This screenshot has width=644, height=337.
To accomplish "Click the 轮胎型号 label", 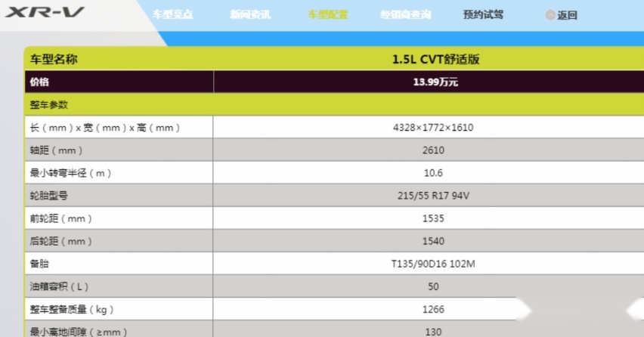I will [48, 196].
